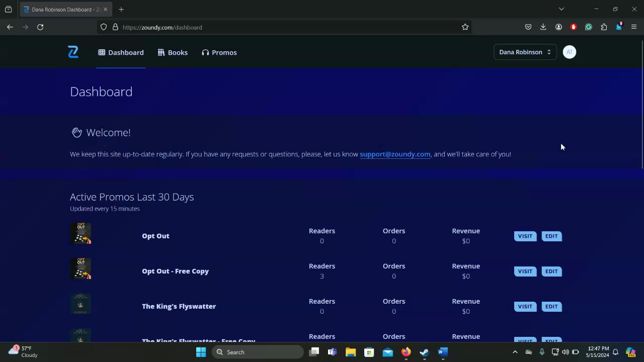644x362 pixels.
Task: Click the volume speaker icon in the tray
Action: (x=565, y=352)
